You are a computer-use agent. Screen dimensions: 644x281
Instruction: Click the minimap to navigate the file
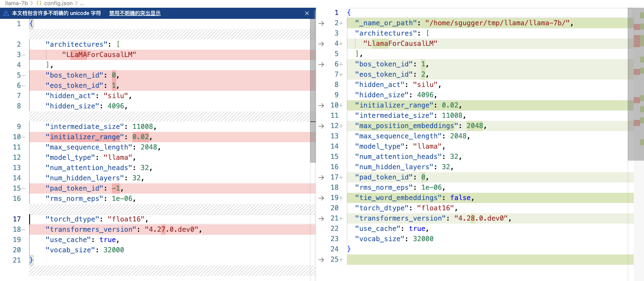pos(637,129)
